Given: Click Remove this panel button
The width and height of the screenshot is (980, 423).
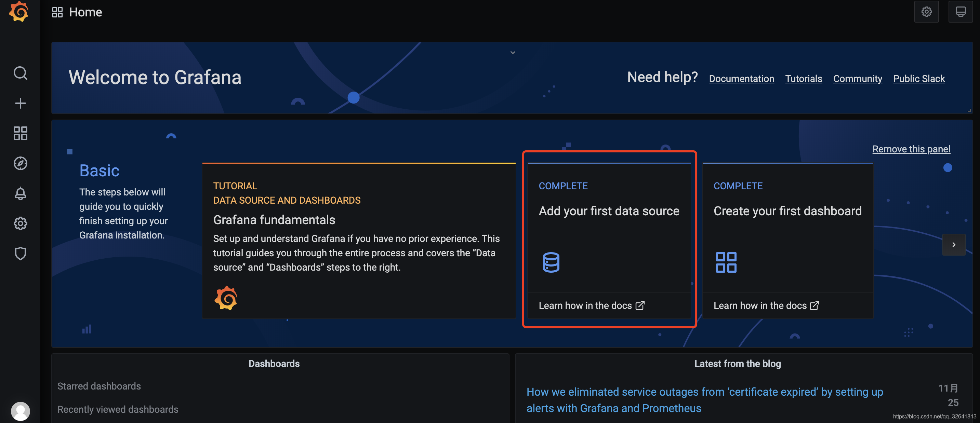Looking at the screenshot, I should [x=912, y=149].
